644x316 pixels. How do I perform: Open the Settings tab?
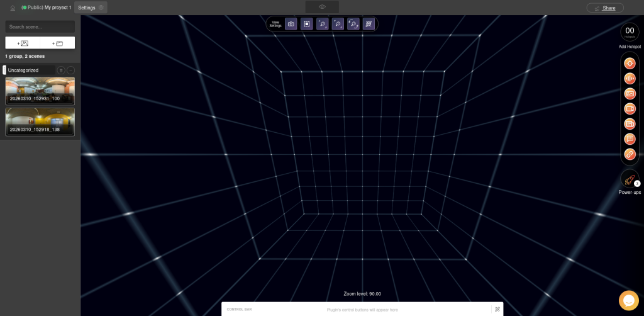pos(91,8)
